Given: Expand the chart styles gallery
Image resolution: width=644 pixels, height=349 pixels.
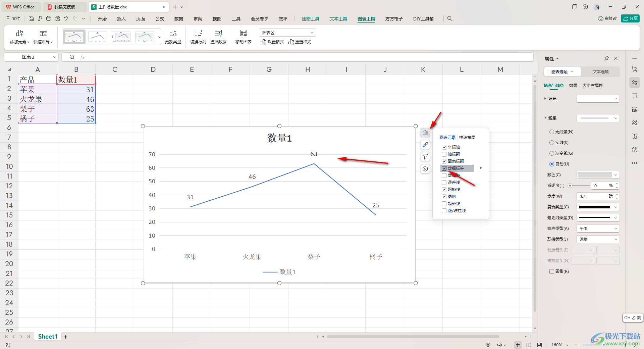Looking at the screenshot, I should pyautogui.click(x=159, y=37).
